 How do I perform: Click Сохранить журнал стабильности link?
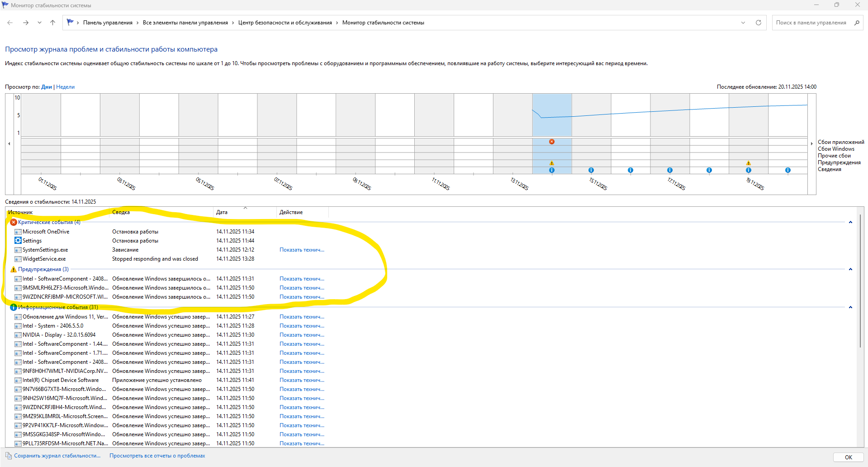(57, 456)
